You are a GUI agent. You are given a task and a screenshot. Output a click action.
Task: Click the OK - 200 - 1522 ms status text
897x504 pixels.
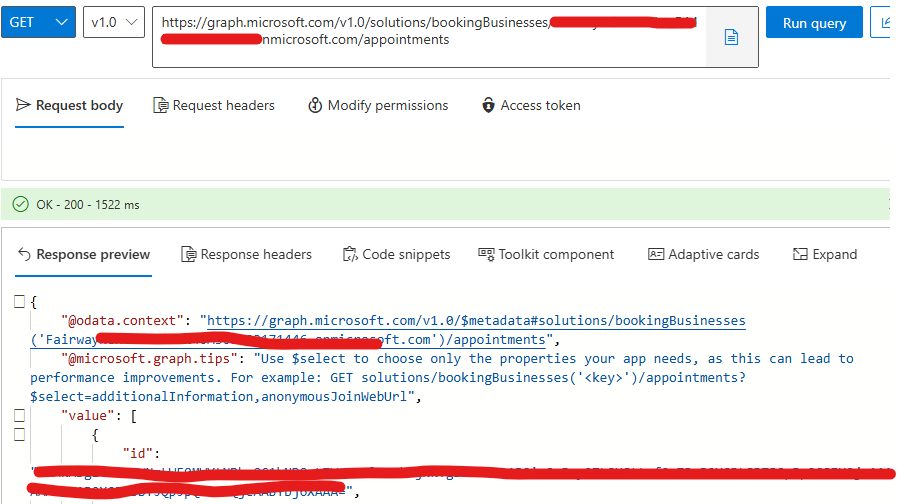[88, 205]
